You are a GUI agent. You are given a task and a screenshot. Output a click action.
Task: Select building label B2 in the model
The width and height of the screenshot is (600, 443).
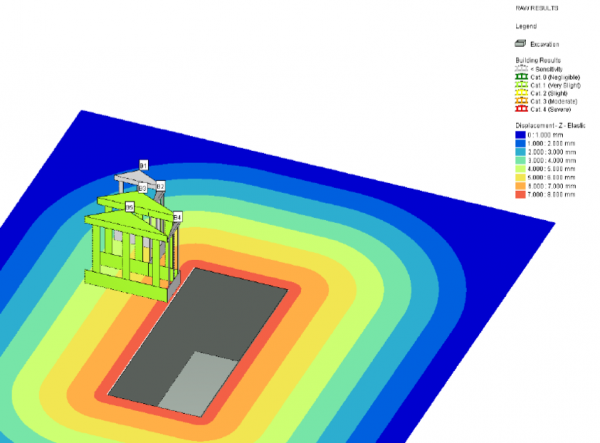click(160, 186)
